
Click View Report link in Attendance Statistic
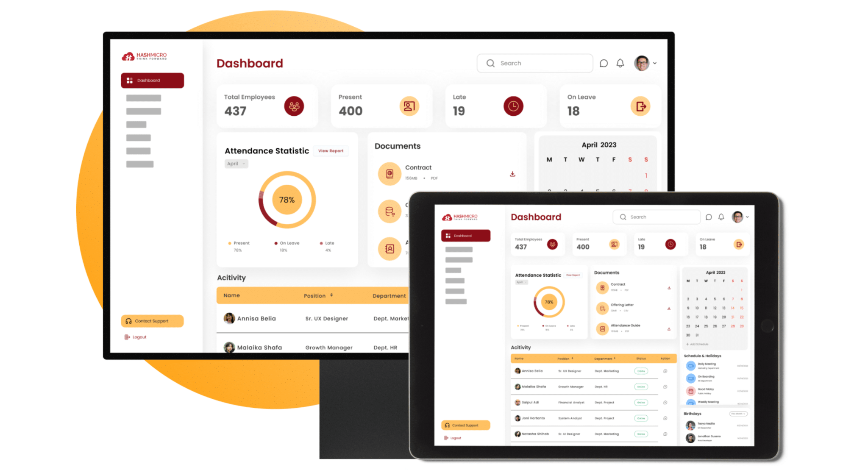331,150
